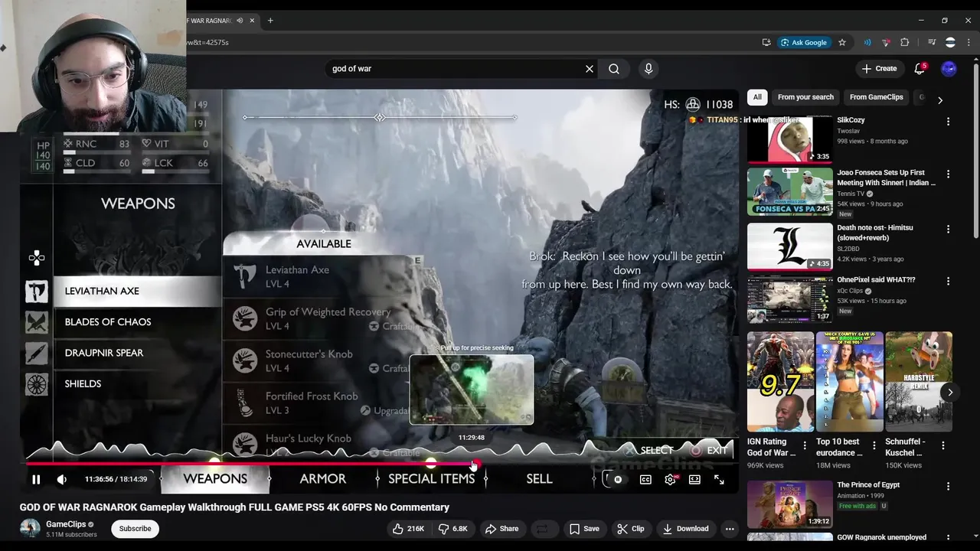Open options menu for the Death note ost video
980x551 pixels.
click(948, 230)
